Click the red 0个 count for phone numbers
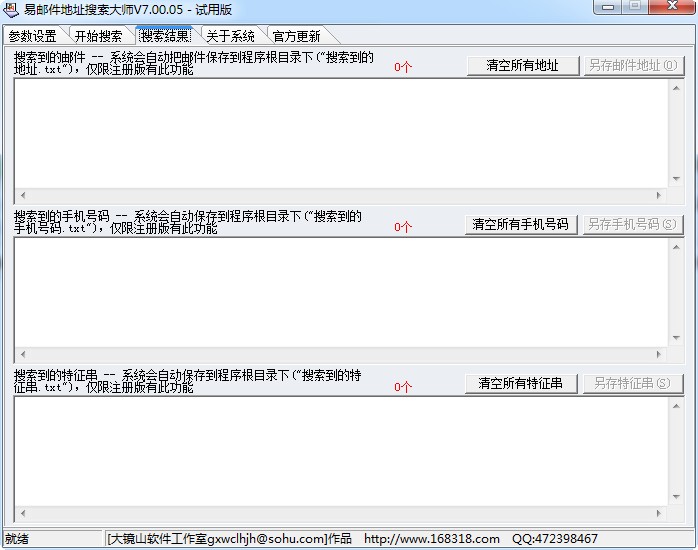698x550 pixels. pyautogui.click(x=403, y=227)
